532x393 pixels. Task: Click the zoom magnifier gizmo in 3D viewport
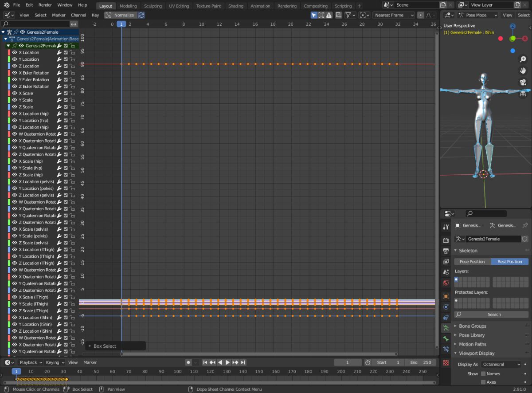523,59
